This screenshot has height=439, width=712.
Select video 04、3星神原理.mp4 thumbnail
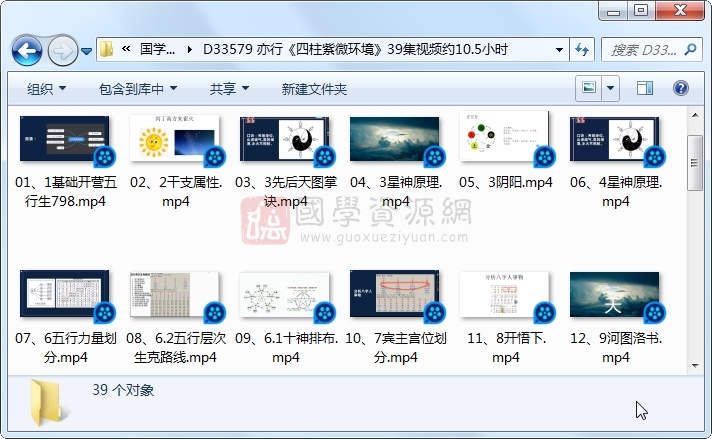coord(395,139)
